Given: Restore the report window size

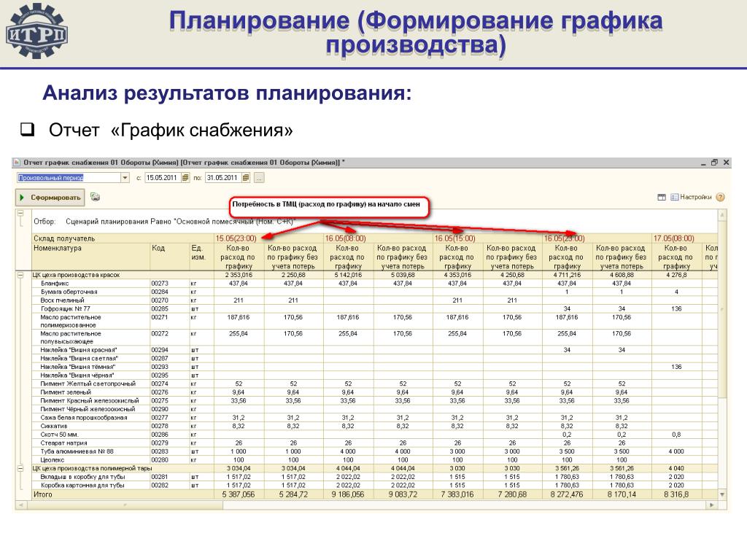Looking at the screenshot, I should 714,163.
